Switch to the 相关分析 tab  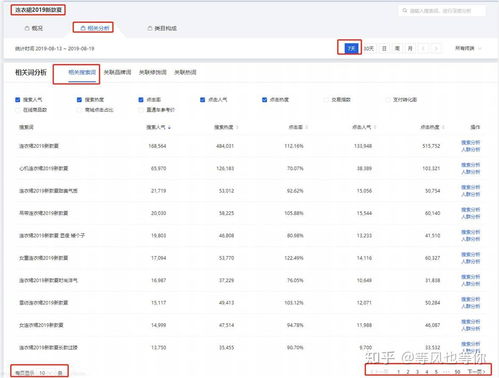(95, 28)
